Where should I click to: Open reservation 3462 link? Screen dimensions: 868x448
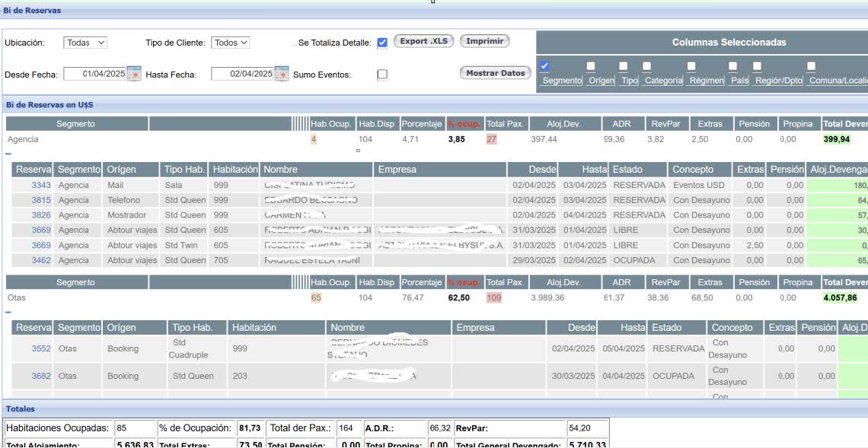click(41, 260)
